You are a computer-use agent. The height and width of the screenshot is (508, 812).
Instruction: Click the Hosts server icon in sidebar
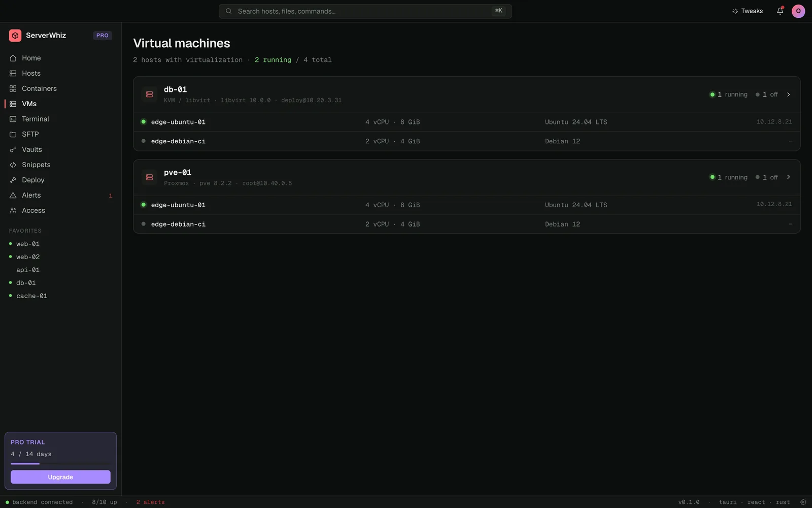click(x=13, y=73)
